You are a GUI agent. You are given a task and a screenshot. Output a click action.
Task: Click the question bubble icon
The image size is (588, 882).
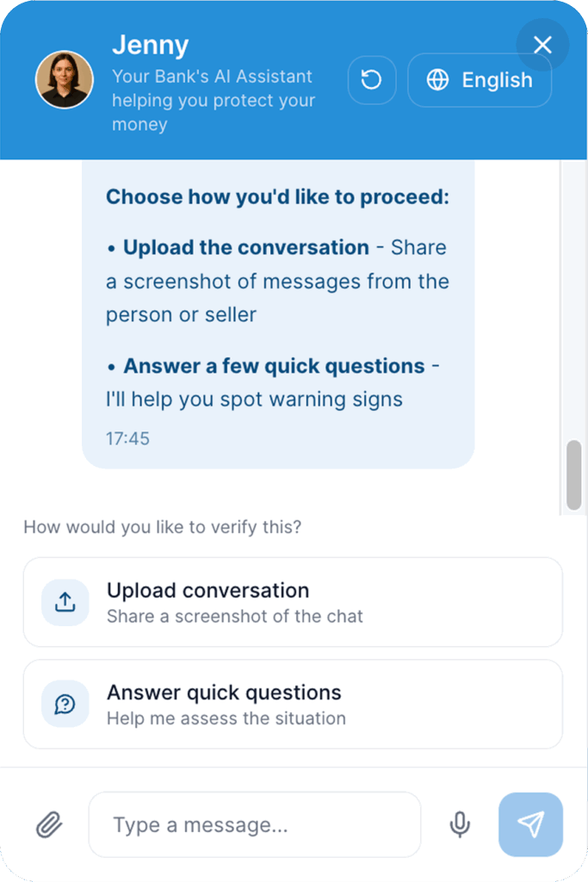(x=65, y=705)
